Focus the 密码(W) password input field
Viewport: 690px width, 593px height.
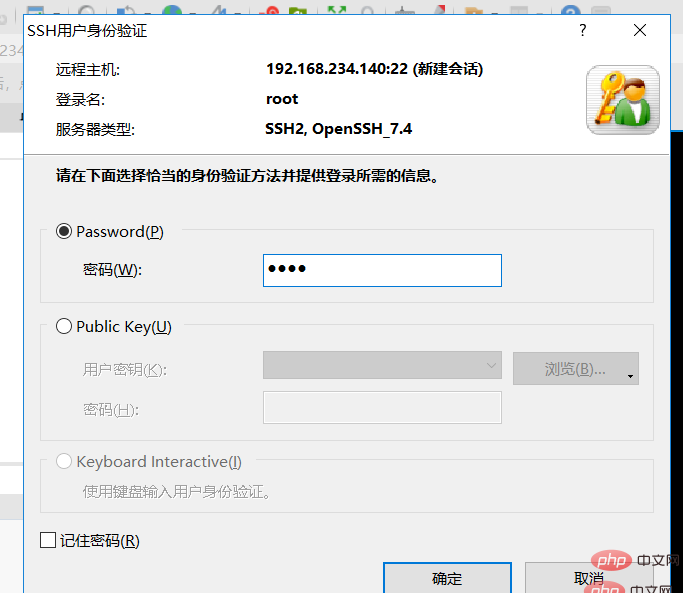click(382, 270)
